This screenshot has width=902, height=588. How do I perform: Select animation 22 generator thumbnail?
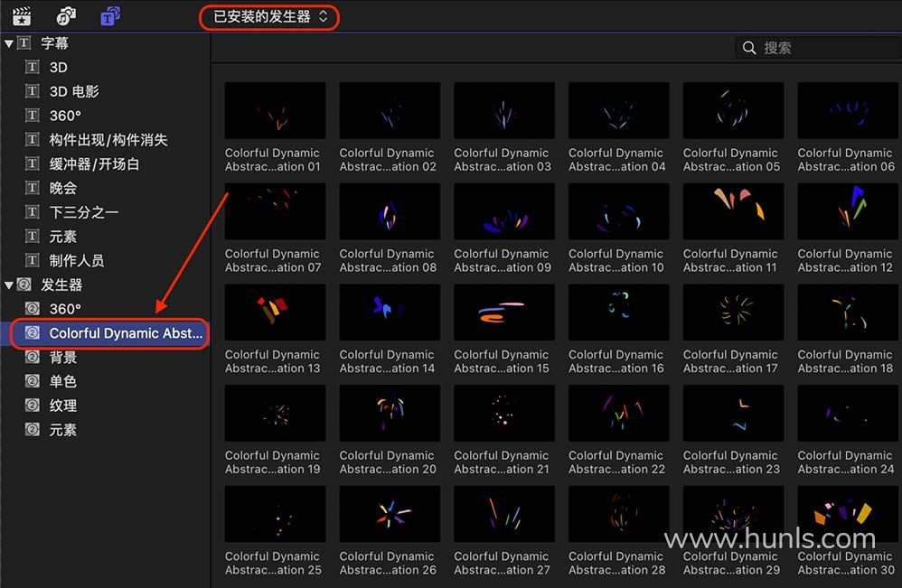[618, 413]
